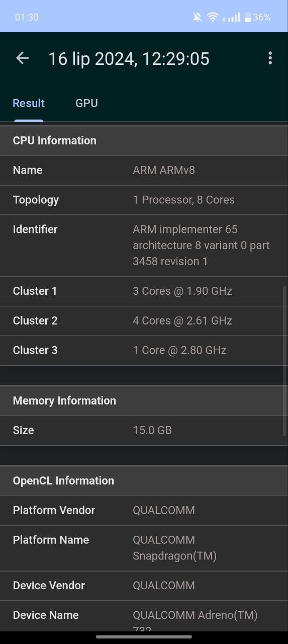Image resolution: width=288 pixels, height=644 pixels.
Task: Select Cluster 3 at 2.80 GHz
Action: 144,351
